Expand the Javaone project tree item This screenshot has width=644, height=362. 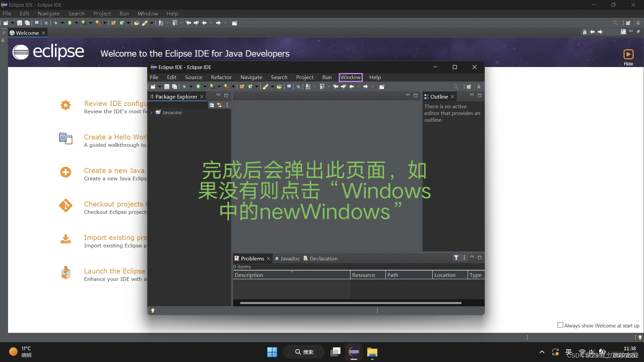(153, 112)
